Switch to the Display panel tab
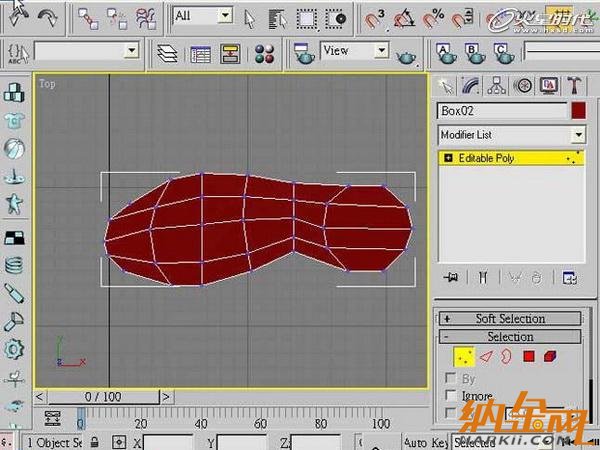The height and width of the screenshot is (450, 600). [x=549, y=86]
